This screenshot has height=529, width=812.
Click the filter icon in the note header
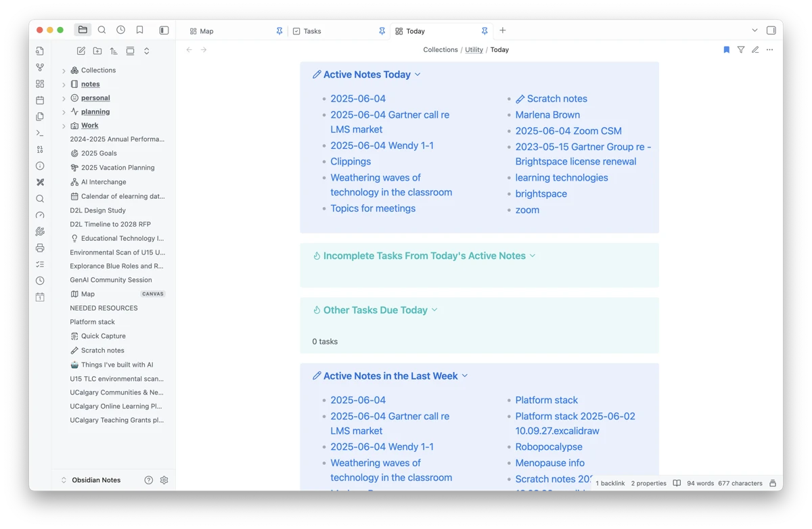pos(741,49)
